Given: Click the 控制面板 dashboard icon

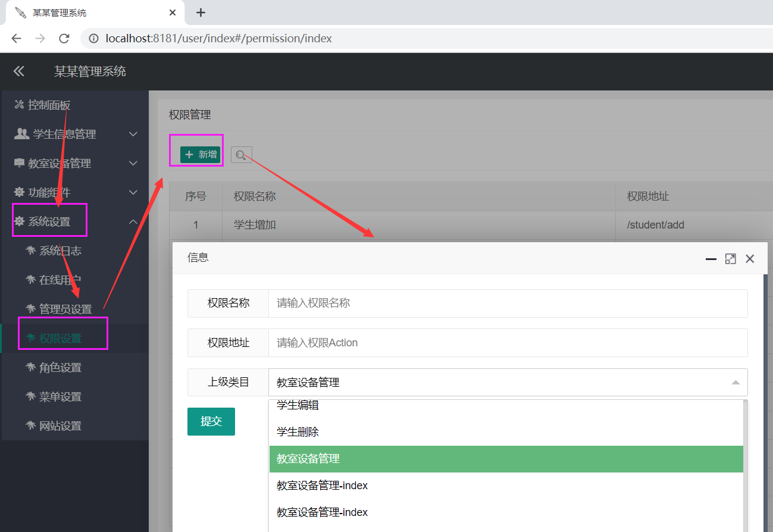Looking at the screenshot, I should click(18, 104).
